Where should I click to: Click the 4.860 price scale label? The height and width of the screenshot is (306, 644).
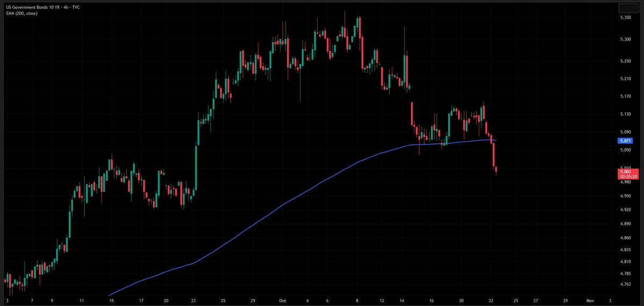pyautogui.click(x=625, y=237)
